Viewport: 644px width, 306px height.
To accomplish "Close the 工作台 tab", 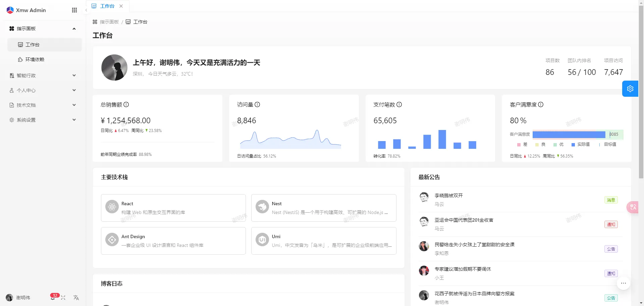I will click(121, 6).
